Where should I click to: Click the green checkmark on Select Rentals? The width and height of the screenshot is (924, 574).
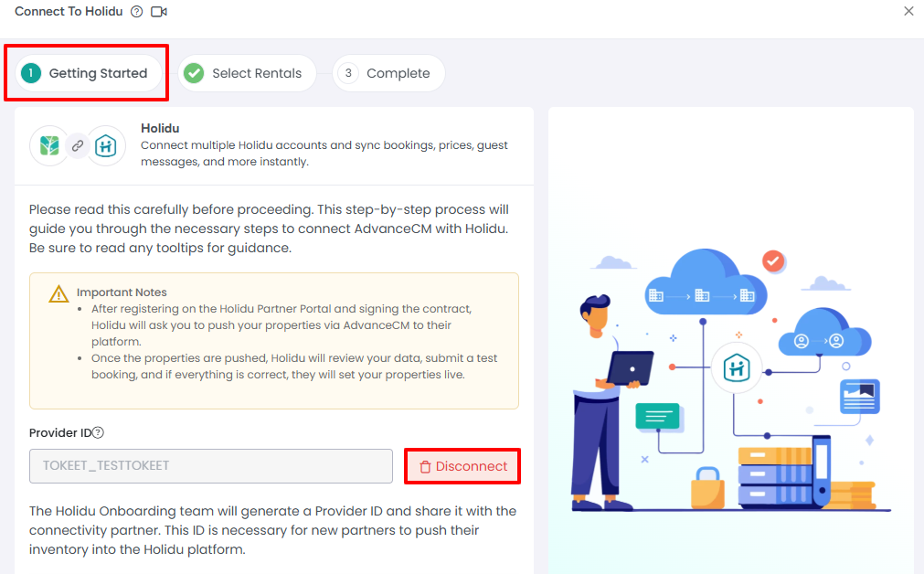pyautogui.click(x=194, y=73)
